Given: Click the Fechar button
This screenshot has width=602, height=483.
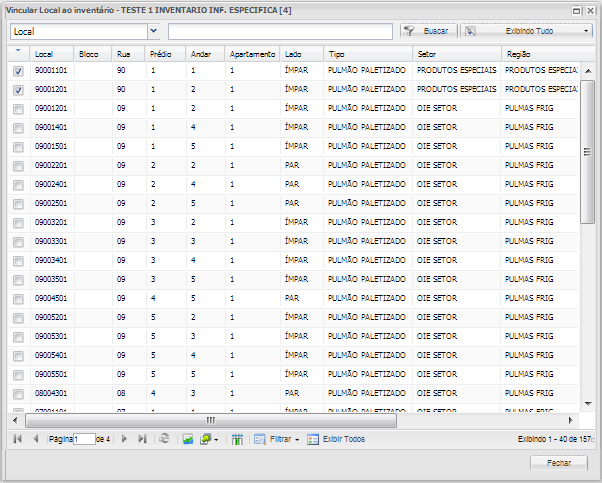Looking at the screenshot, I should pyautogui.click(x=559, y=463).
